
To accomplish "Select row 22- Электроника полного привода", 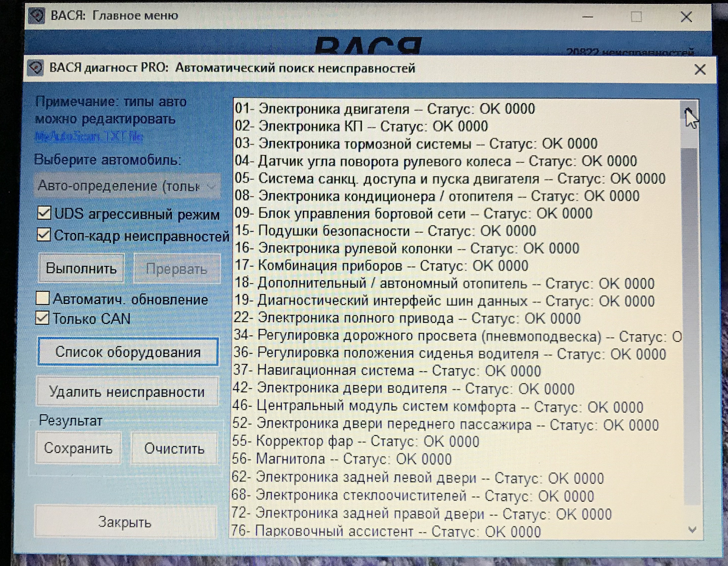I will [x=407, y=318].
